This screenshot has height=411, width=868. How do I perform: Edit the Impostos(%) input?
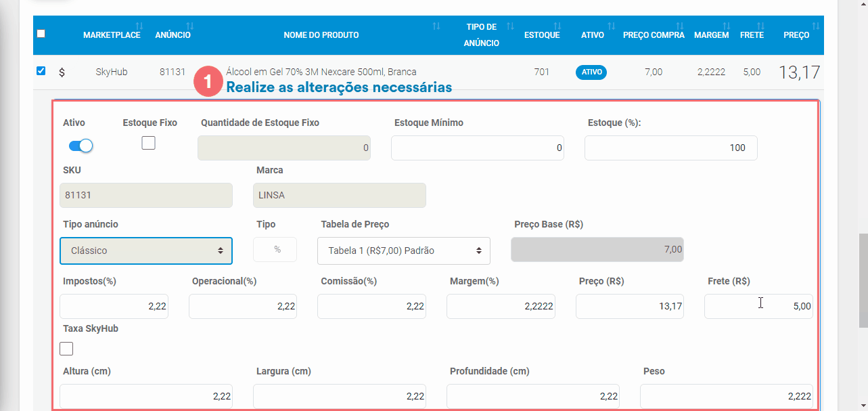point(114,306)
